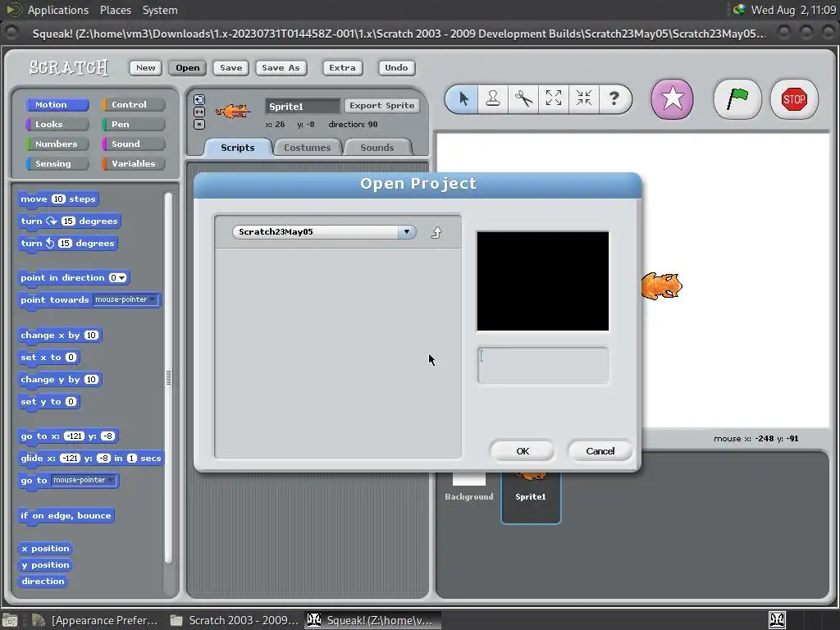This screenshot has height=630, width=840.
Task: Click the Undo button
Action: click(396, 67)
